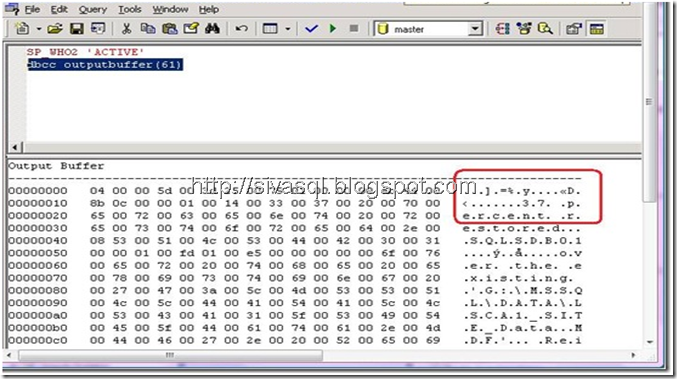This screenshot has width=677, height=379.
Task: Open the Edit menu
Action: tap(59, 9)
